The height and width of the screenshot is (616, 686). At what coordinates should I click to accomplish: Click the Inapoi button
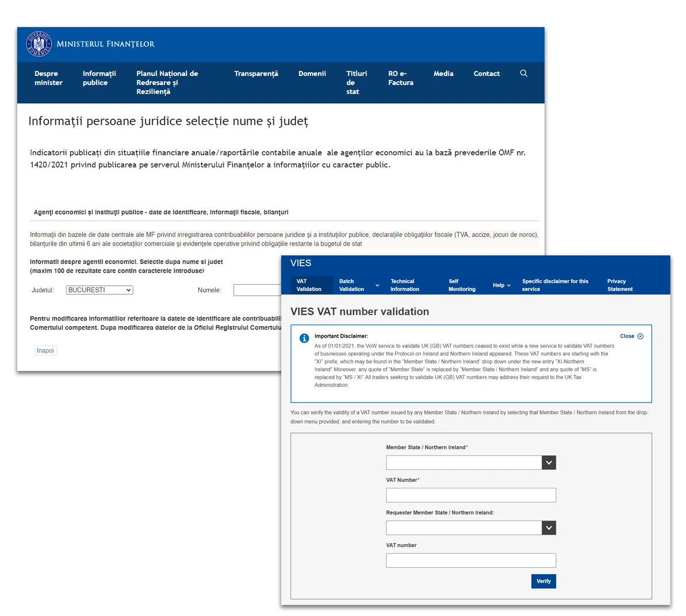pyautogui.click(x=45, y=350)
